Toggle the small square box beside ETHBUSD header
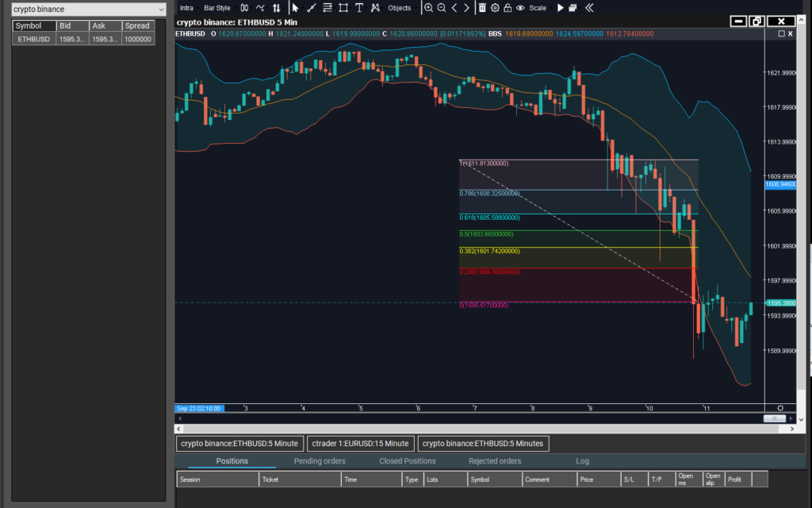Screen dimensions: 812x508 pos(781,34)
